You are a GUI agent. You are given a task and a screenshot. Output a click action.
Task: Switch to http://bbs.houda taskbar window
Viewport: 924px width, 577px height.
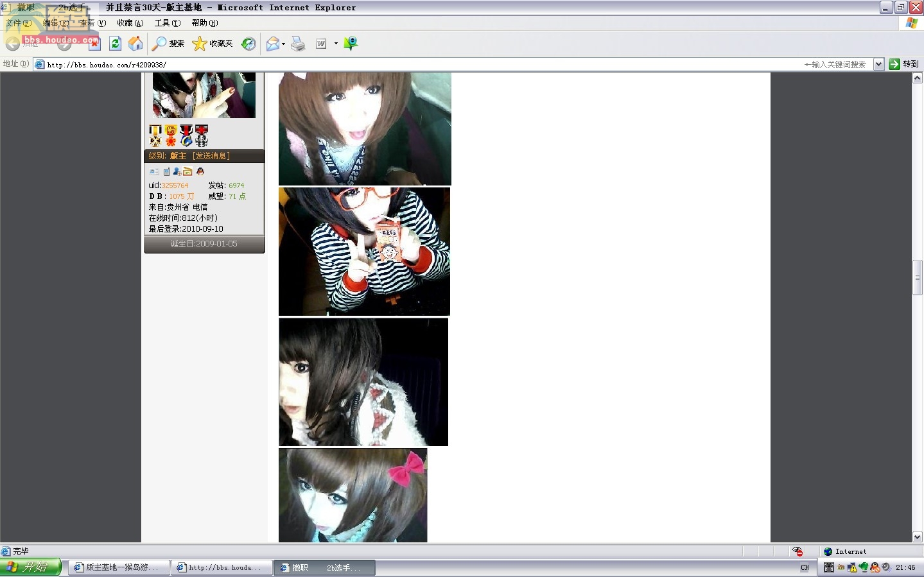[222, 567]
